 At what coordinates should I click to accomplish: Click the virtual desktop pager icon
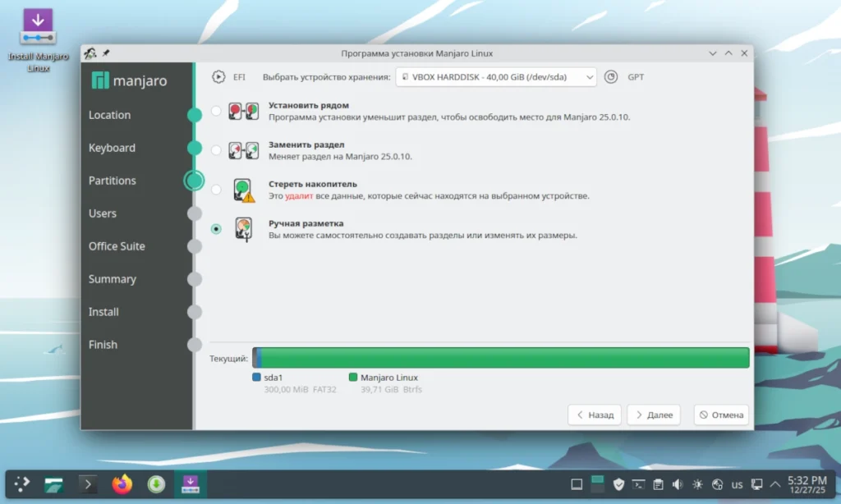597,483
